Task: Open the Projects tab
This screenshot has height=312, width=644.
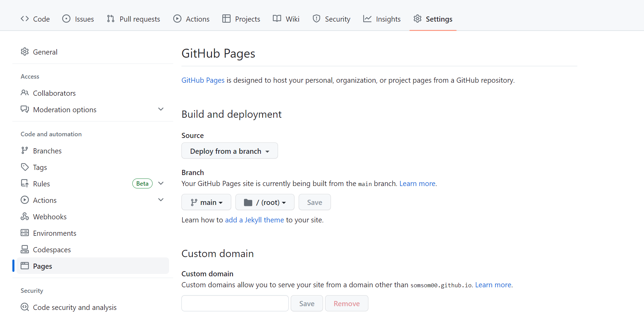Action: (x=241, y=19)
